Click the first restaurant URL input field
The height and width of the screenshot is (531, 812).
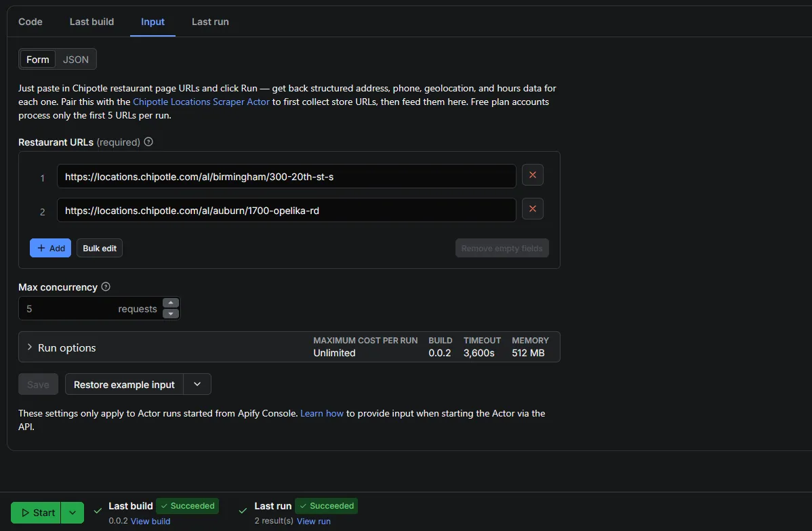pos(287,176)
